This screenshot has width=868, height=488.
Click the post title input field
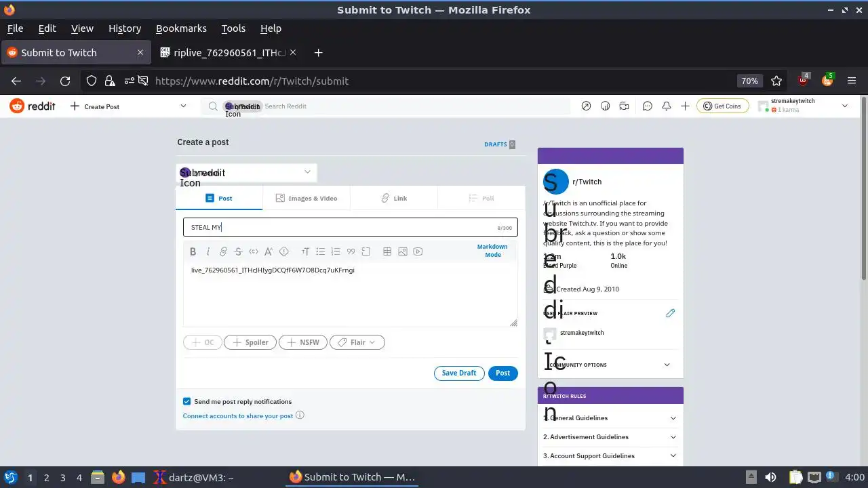tap(351, 227)
